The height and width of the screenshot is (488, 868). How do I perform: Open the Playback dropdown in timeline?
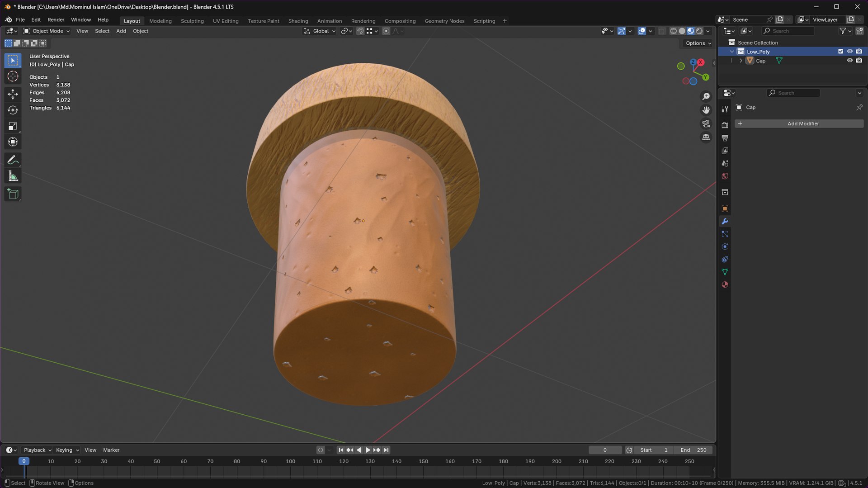pyautogui.click(x=37, y=450)
